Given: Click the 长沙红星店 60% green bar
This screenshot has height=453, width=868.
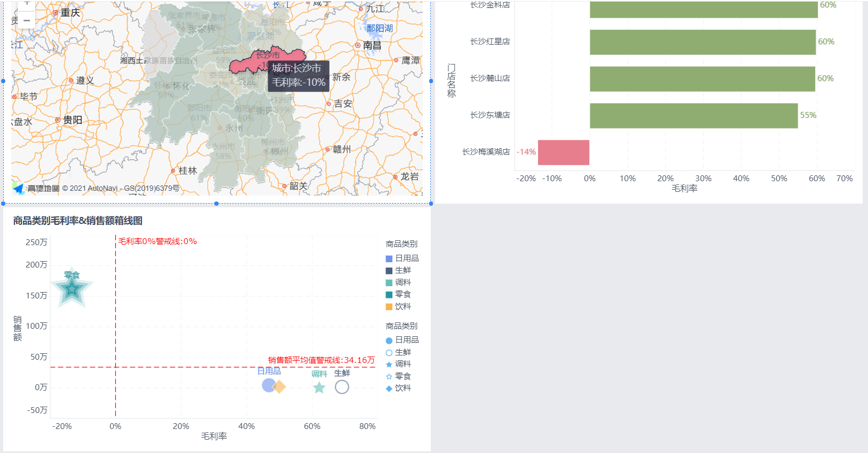Looking at the screenshot, I should coord(703,42).
